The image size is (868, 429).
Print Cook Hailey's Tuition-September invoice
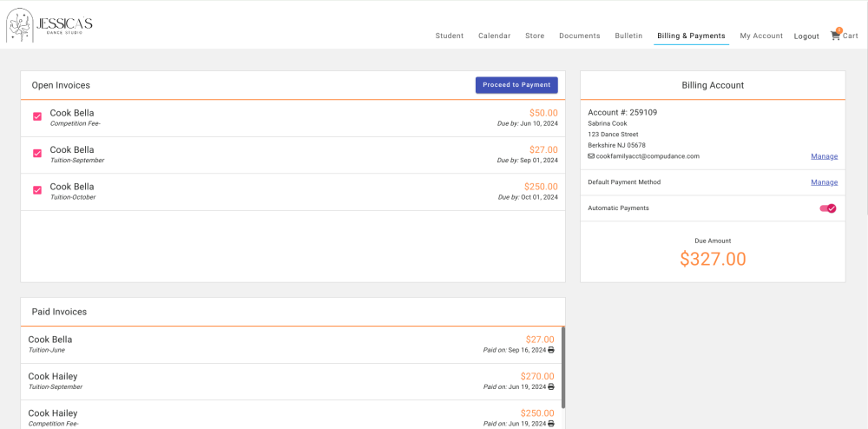(551, 387)
